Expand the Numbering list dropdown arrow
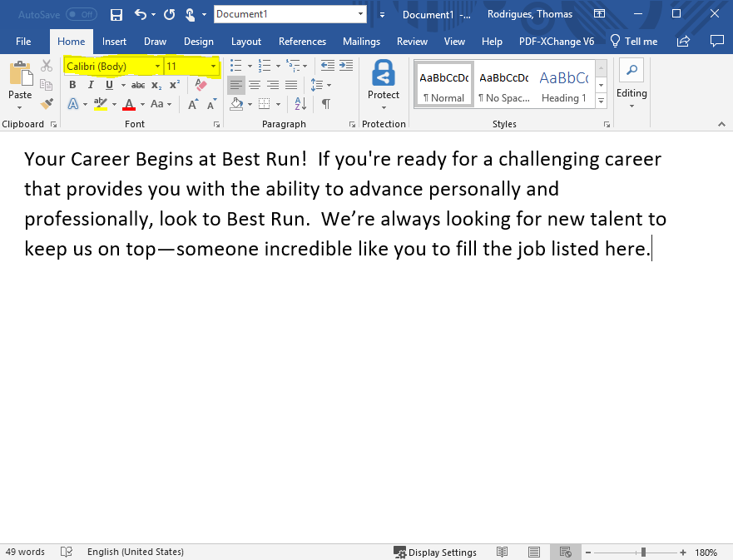This screenshot has height=560, width=733. 278,66
